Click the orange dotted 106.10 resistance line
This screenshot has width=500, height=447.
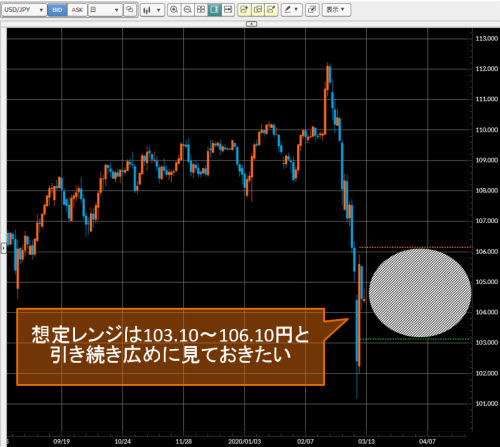[415, 247]
